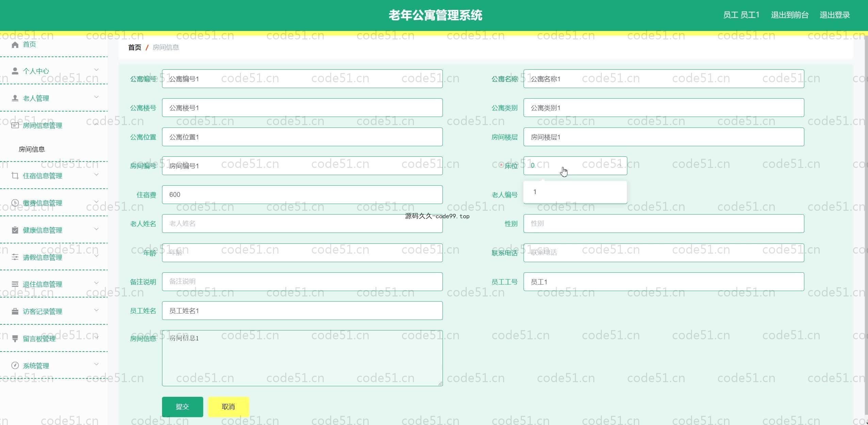Expand the 系统管理 chevron
The width and height of the screenshot is (868, 425).
coord(96,364)
